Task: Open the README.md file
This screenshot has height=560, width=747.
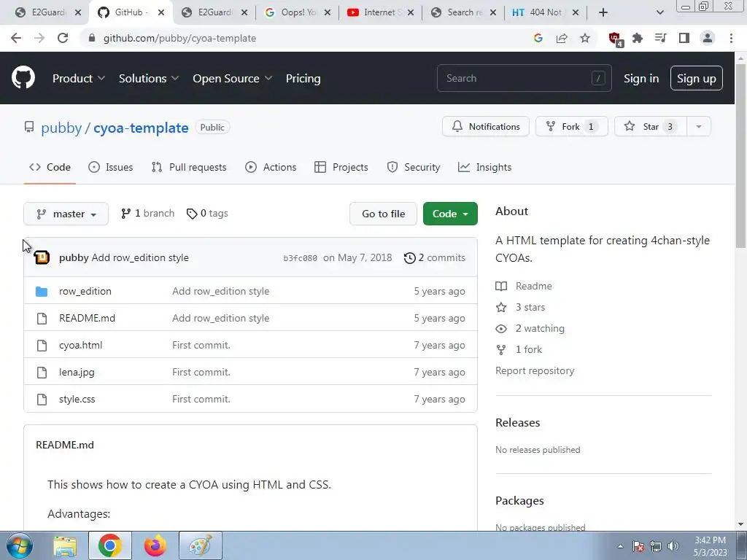Action: point(88,318)
